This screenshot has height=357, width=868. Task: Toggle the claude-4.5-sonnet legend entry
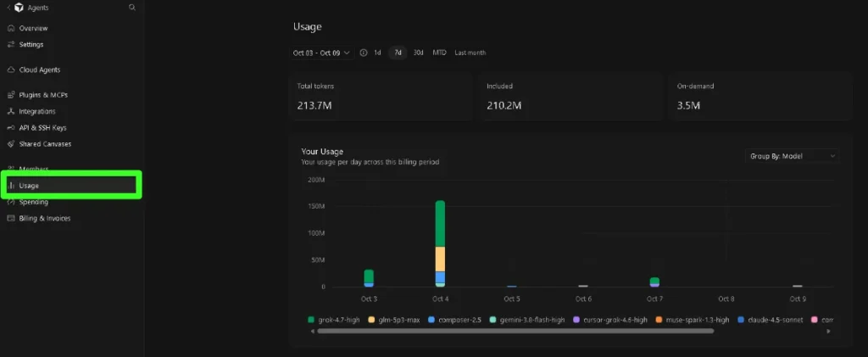770,320
